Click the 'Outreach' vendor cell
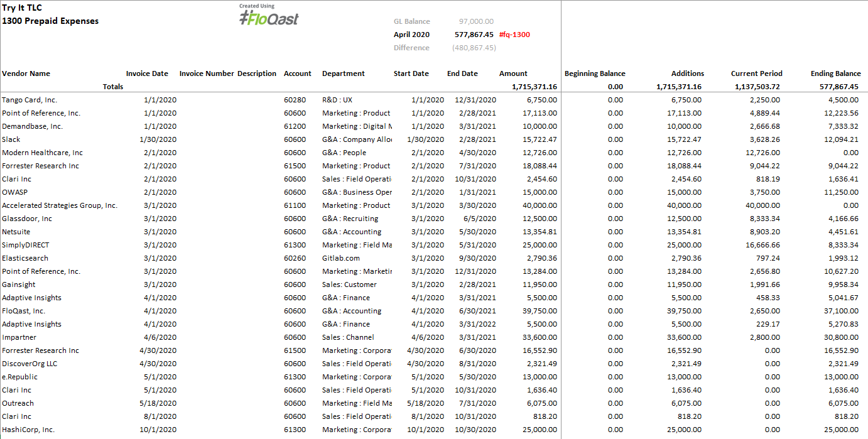The width and height of the screenshot is (868, 439). pos(18,403)
